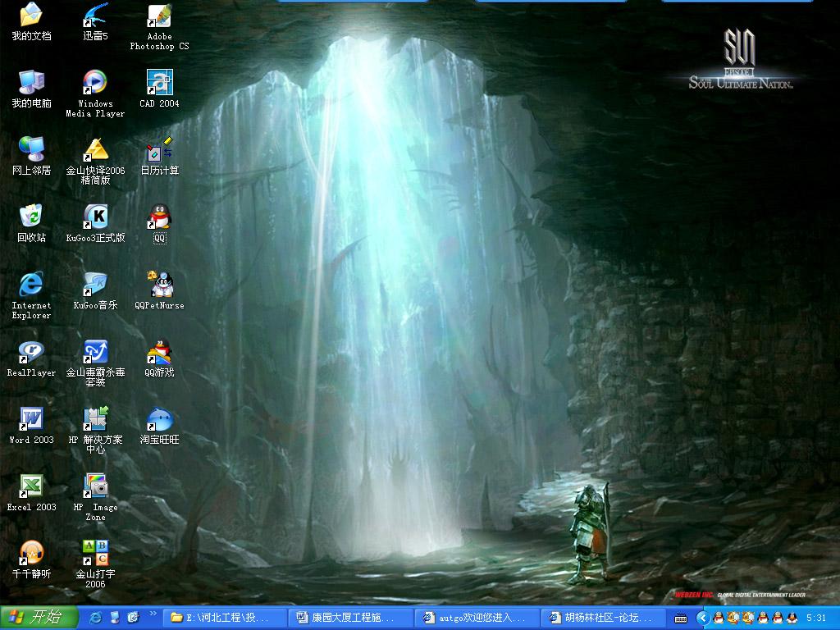Select the QQ penguin desktop shortcut

160,223
